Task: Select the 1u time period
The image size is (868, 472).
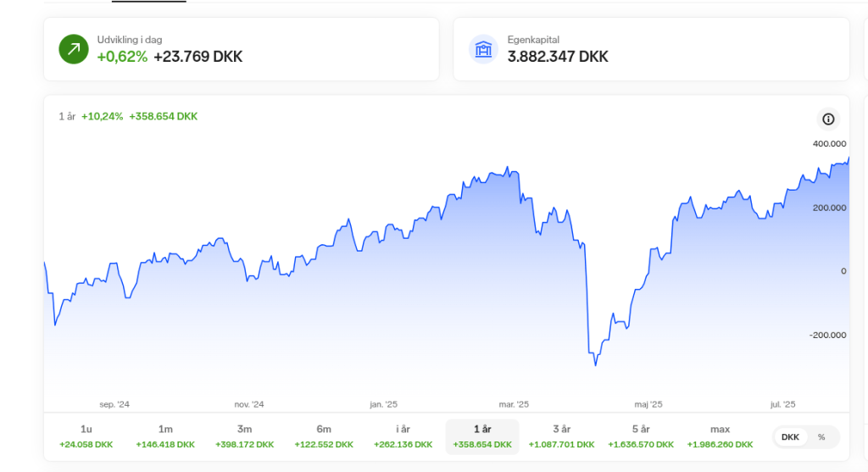Action: coord(86,436)
